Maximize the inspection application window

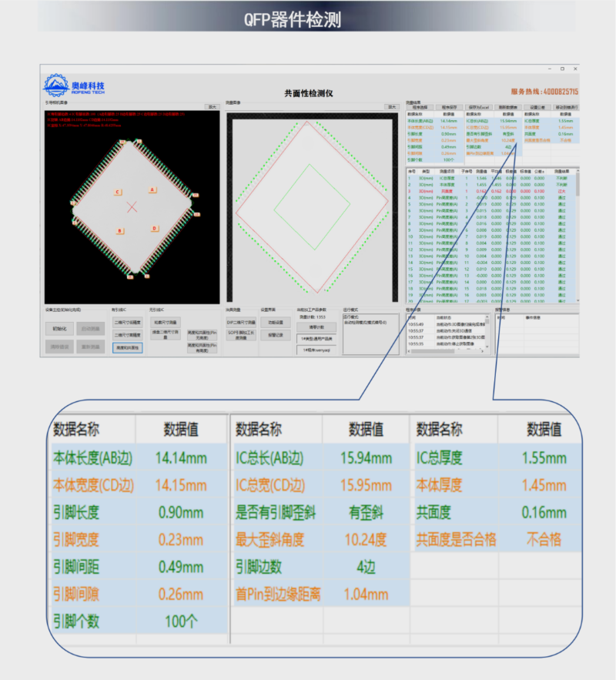pos(562,69)
